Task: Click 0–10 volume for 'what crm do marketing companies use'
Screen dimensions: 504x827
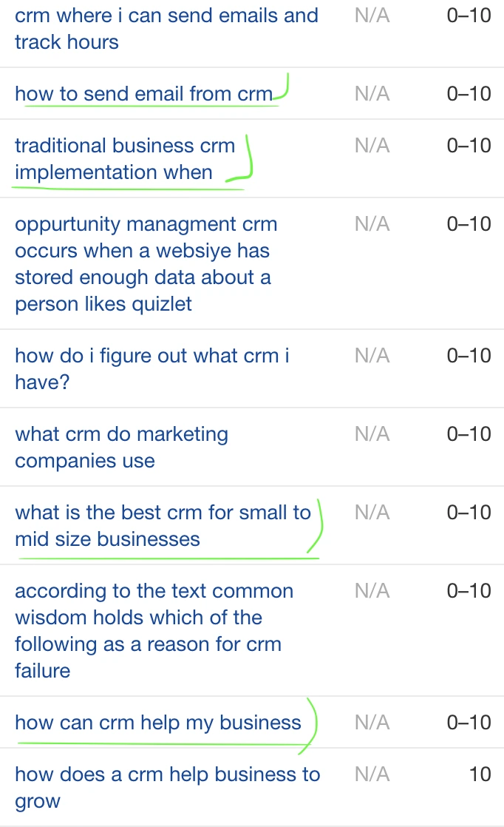Action: click(x=469, y=433)
